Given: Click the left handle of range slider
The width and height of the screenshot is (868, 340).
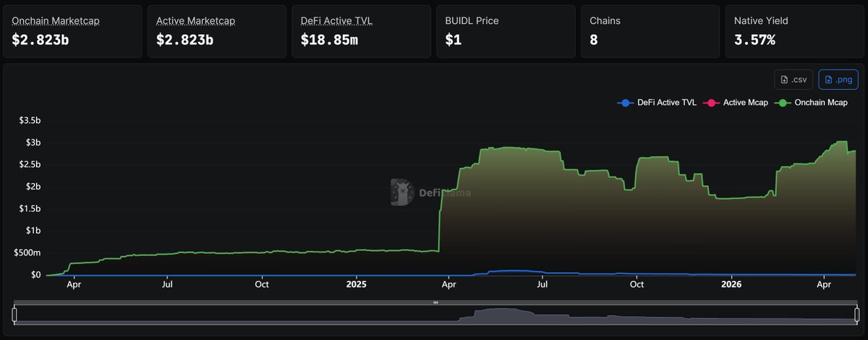Looking at the screenshot, I should coord(14,314).
